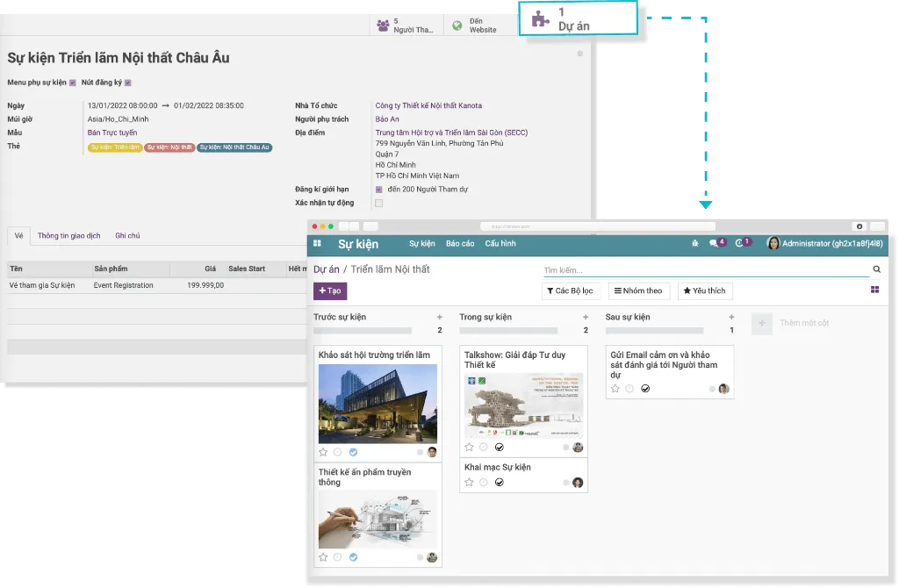Image resolution: width=899 pixels, height=588 pixels.
Task: Toggle the Nút đăng ký checkbox
Action: click(x=128, y=82)
